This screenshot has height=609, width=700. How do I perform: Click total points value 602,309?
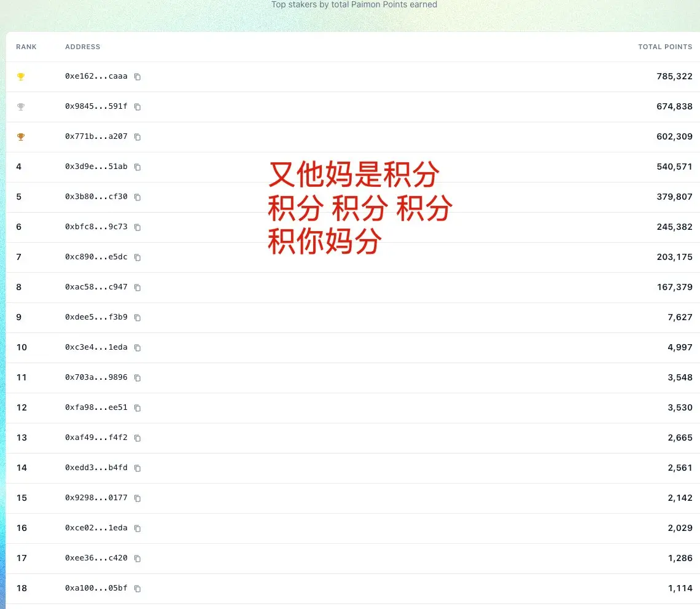(x=674, y=136)
